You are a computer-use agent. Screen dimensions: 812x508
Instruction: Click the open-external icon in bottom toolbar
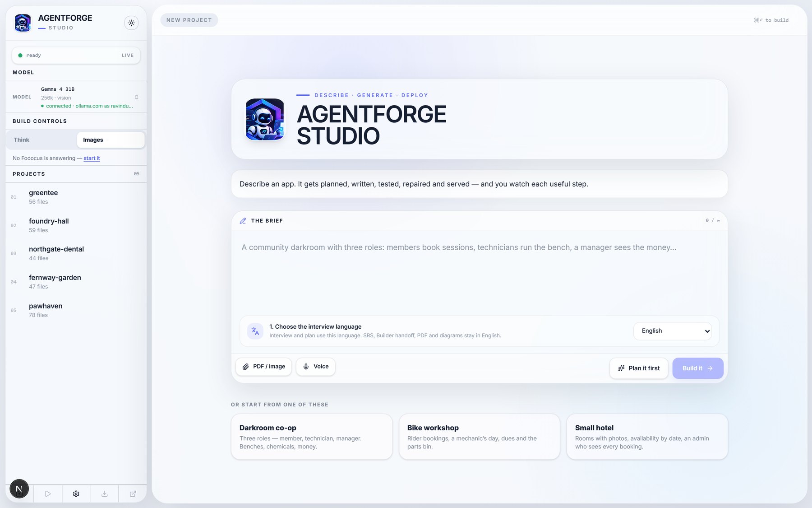pyautogui.click(x=133, y=494)
